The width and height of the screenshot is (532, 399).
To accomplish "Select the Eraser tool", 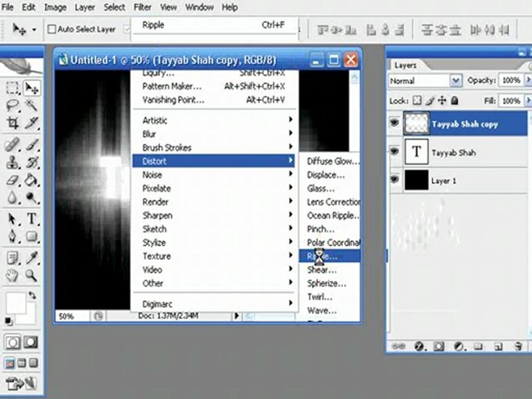I will [13, 180].
